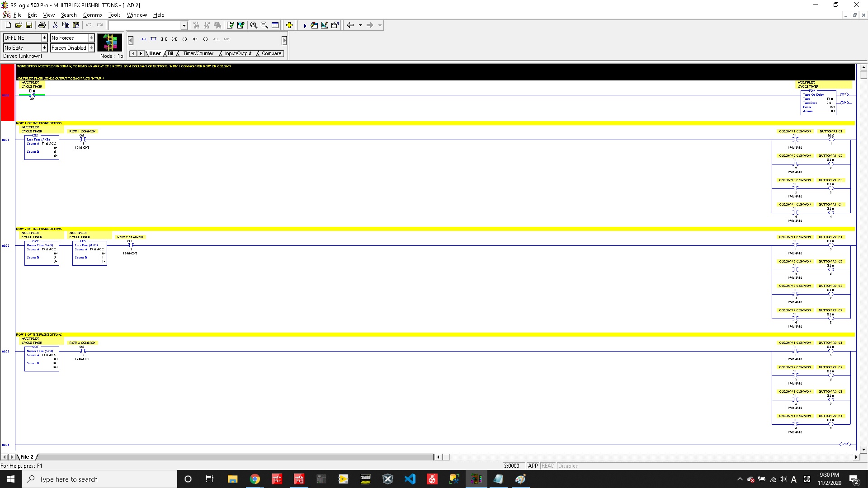Click horizontal scrollbar right arrow
Image resolution: width=868 pixels, height=488 pixels.
tap(856, 457)
